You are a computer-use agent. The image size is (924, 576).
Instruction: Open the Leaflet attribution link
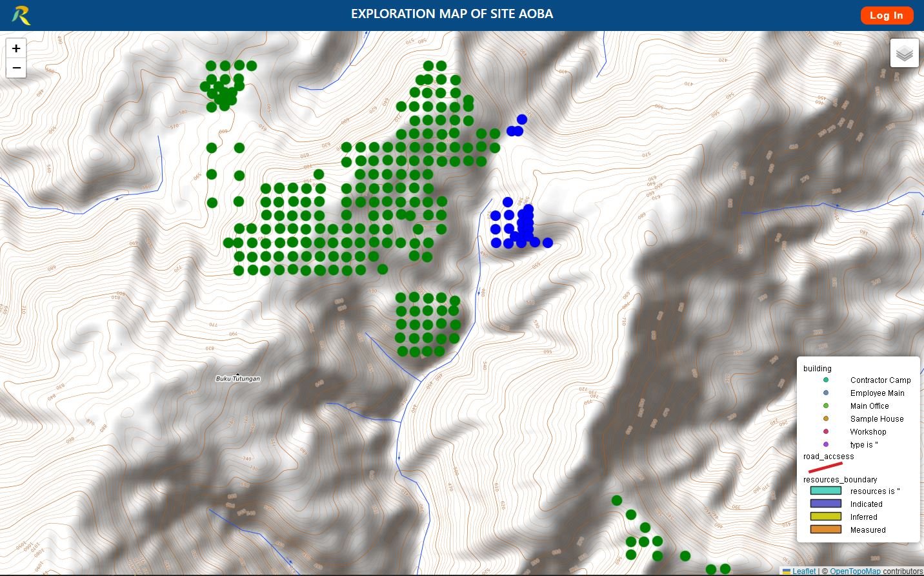803,571
